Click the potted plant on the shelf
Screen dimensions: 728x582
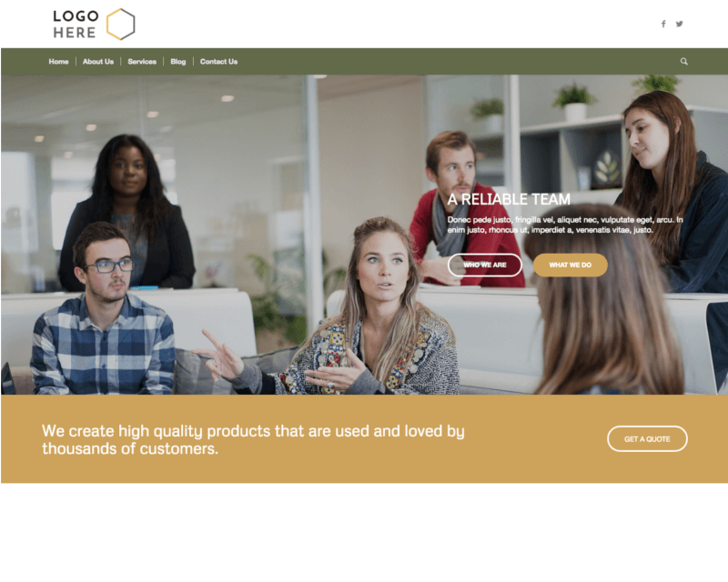point(575,103)
